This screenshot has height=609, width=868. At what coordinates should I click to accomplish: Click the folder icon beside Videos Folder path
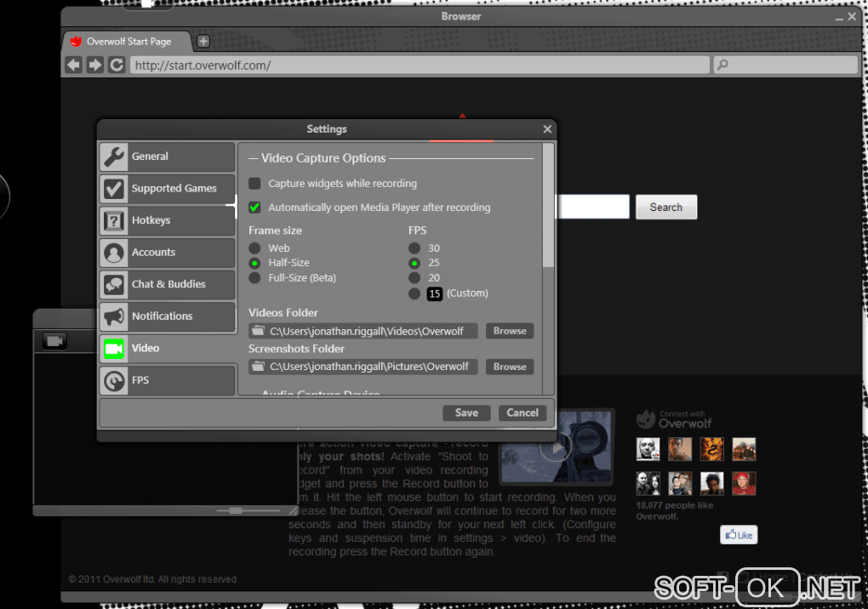(258, 331)
